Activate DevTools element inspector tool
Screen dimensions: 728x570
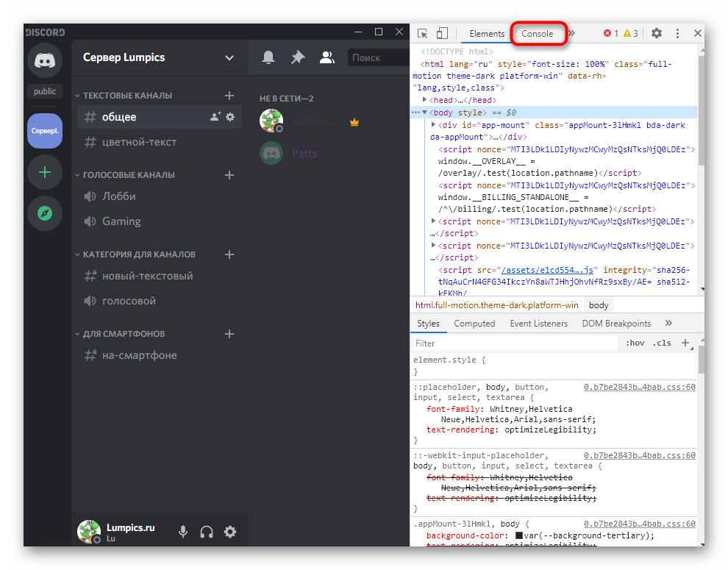(423, 33)
